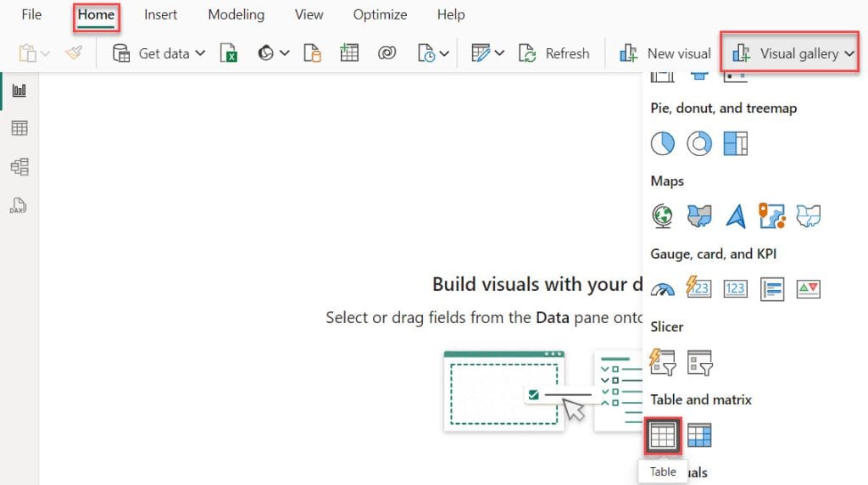Import an Excel workbook

pyautogui.click(x=229, y=53)
